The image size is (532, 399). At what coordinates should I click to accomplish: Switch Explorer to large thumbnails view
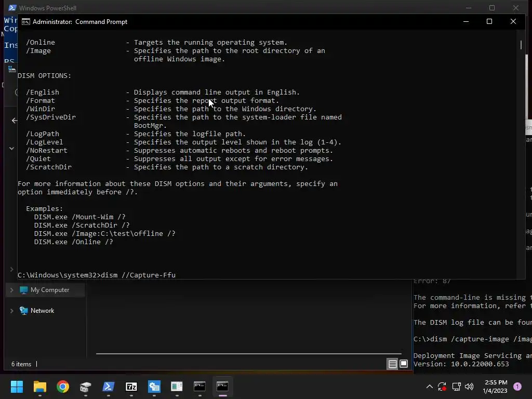[x=404, y=364]
